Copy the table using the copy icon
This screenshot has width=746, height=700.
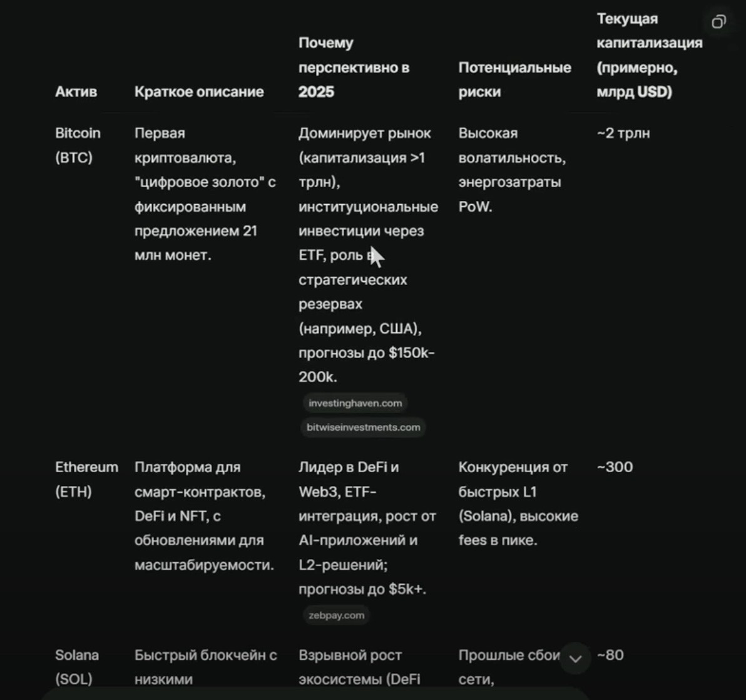tap(718, 22)
